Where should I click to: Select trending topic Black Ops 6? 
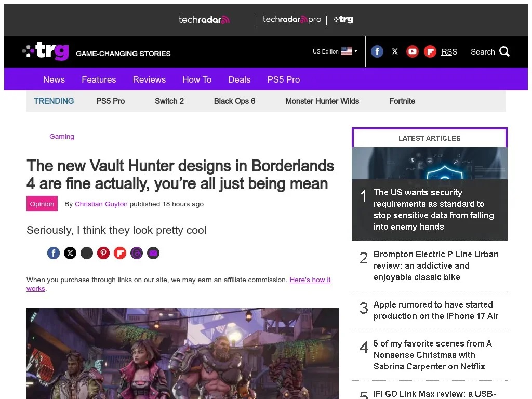tap(234, 101)
